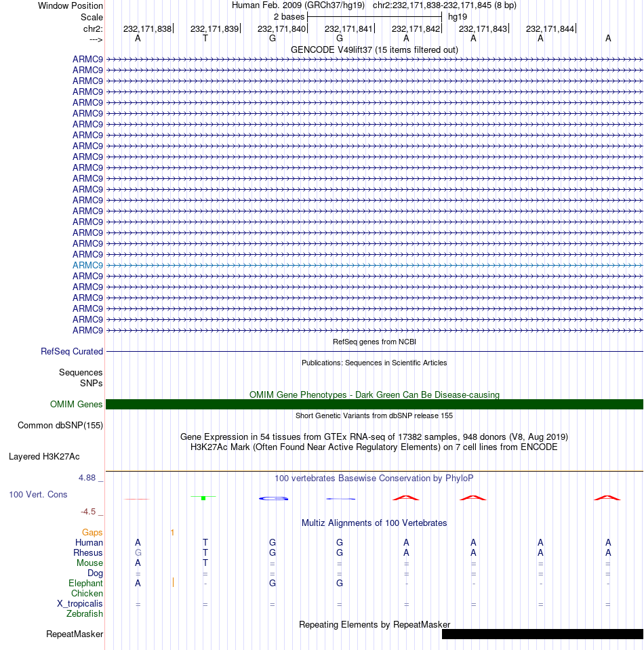
Task: Click the light-blue highlighted ARMC9 transcript label
Action: (x=87, y=265)
